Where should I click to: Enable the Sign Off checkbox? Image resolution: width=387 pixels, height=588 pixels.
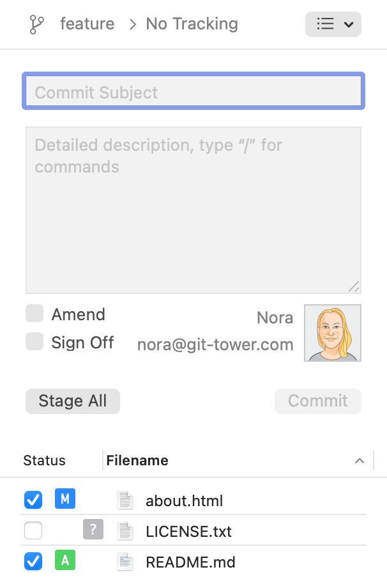point(34,342)
